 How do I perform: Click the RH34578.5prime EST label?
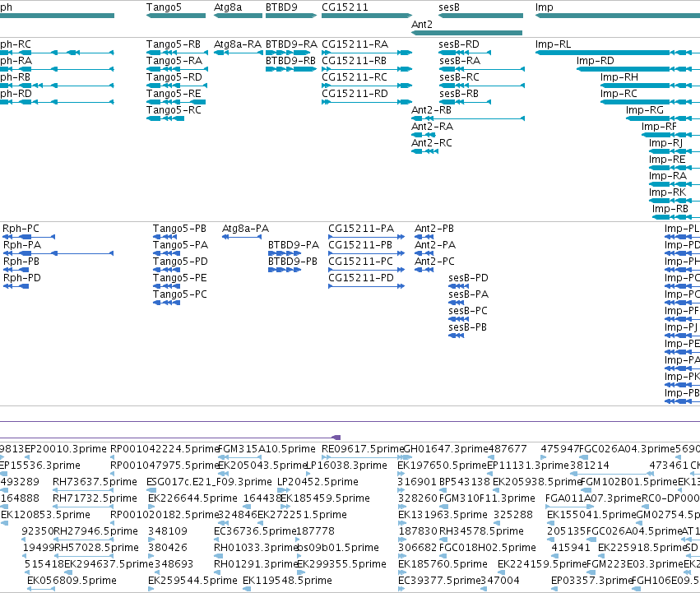coord(481,531)
